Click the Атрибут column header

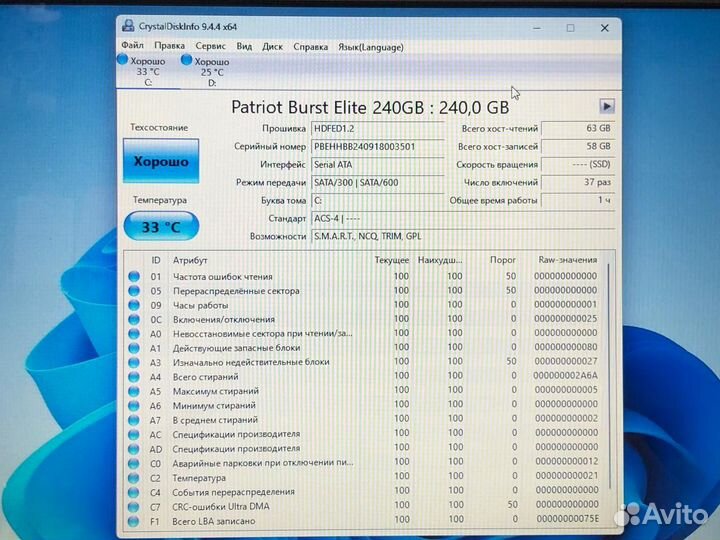point(190,260)
